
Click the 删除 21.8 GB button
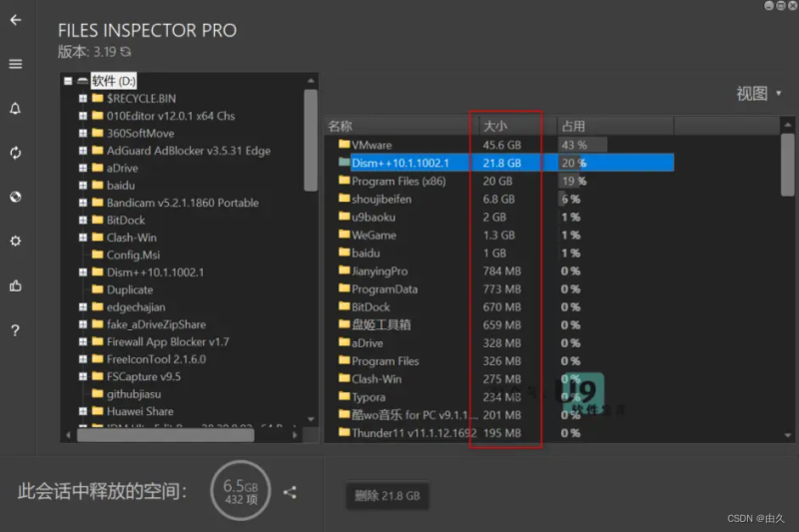(x=388, y=496)
